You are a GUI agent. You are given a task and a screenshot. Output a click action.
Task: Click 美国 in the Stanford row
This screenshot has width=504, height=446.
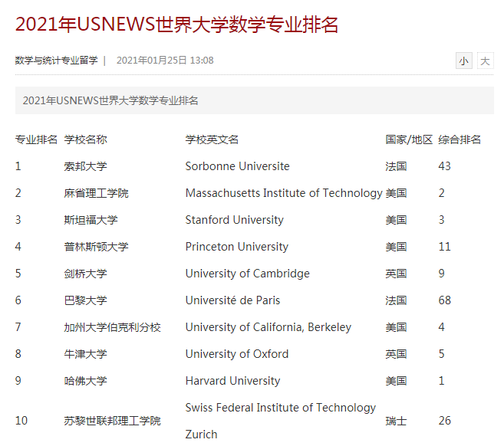pyautogui.click(x=396, y=220)
